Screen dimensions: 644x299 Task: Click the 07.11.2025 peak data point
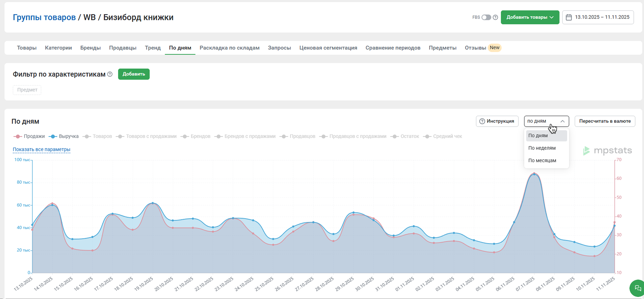coord(534,174)
